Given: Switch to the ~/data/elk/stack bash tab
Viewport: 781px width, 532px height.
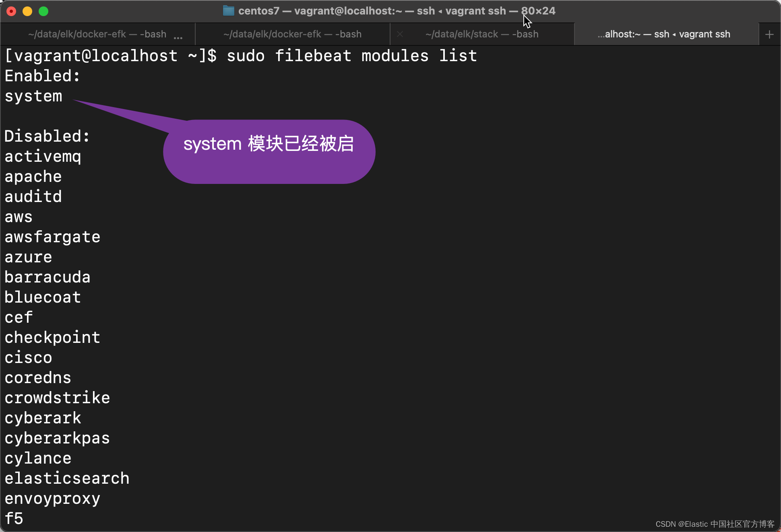Looking at the screenshot, I should [481, 35].
